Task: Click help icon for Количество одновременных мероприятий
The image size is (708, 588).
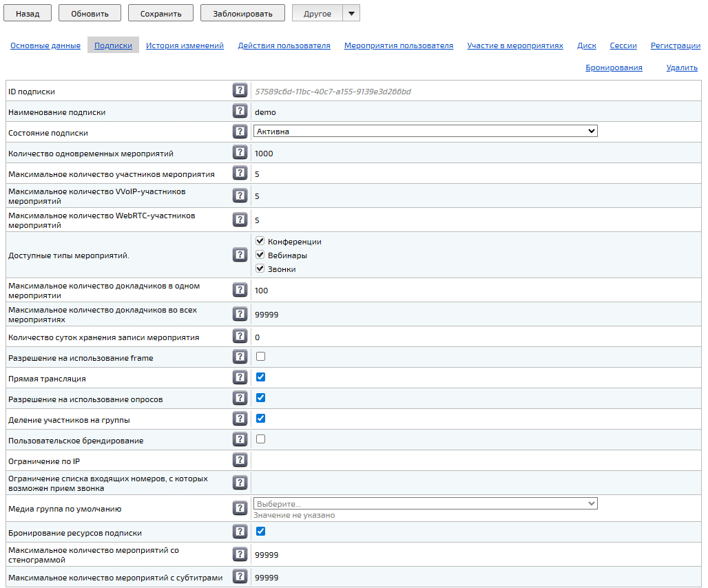Action: click(x=240, y=152)
